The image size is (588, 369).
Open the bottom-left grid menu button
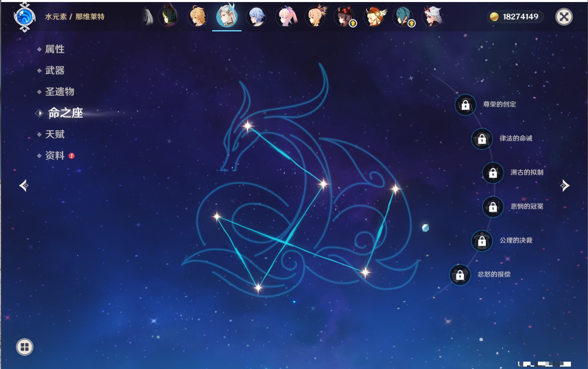[x=24, y=347]
